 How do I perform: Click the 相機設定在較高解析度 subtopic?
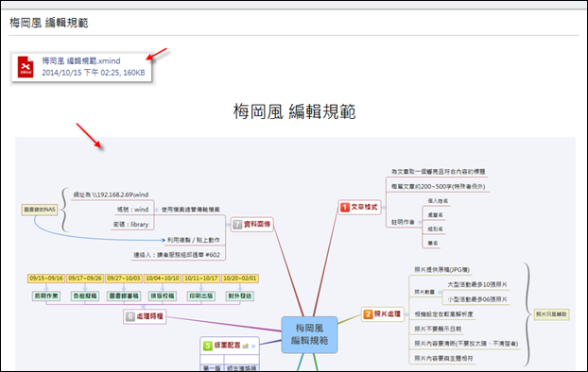click(443, 314)
